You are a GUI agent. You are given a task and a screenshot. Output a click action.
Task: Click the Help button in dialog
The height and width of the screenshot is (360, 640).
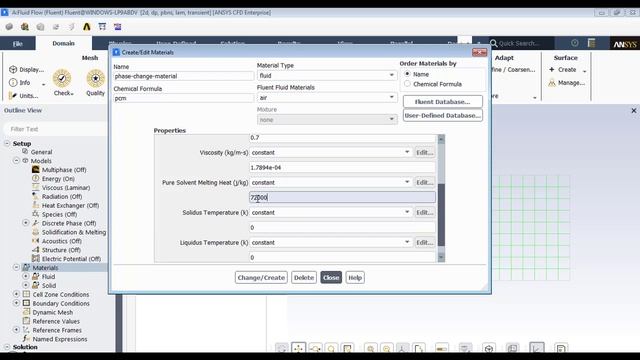click(x=355, y=278)
